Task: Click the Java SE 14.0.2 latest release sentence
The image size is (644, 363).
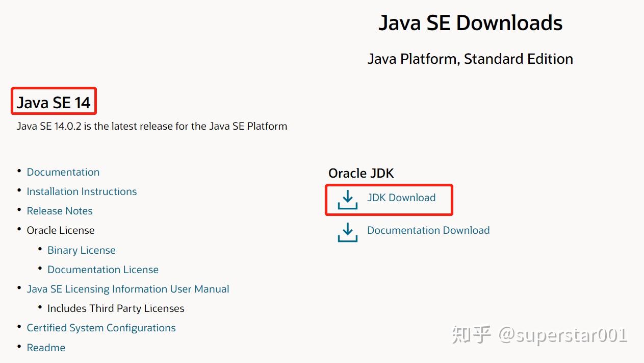Action: coord(152,126)
